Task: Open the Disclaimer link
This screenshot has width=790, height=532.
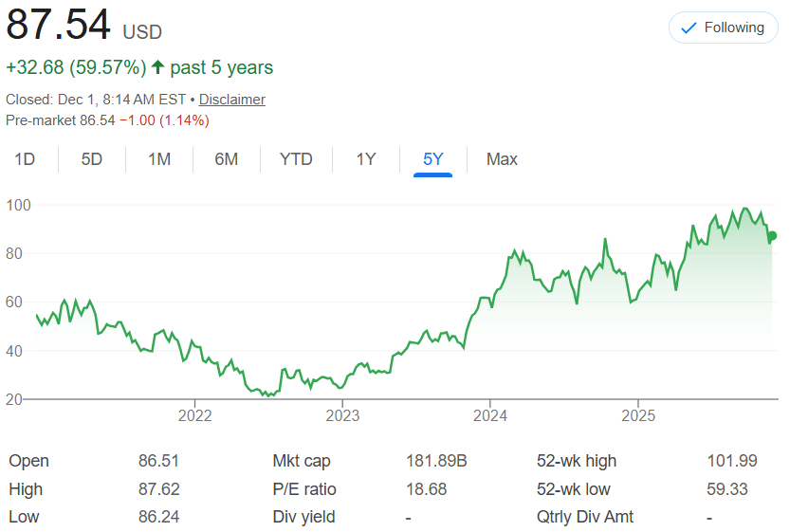Action: click(231, 100)
